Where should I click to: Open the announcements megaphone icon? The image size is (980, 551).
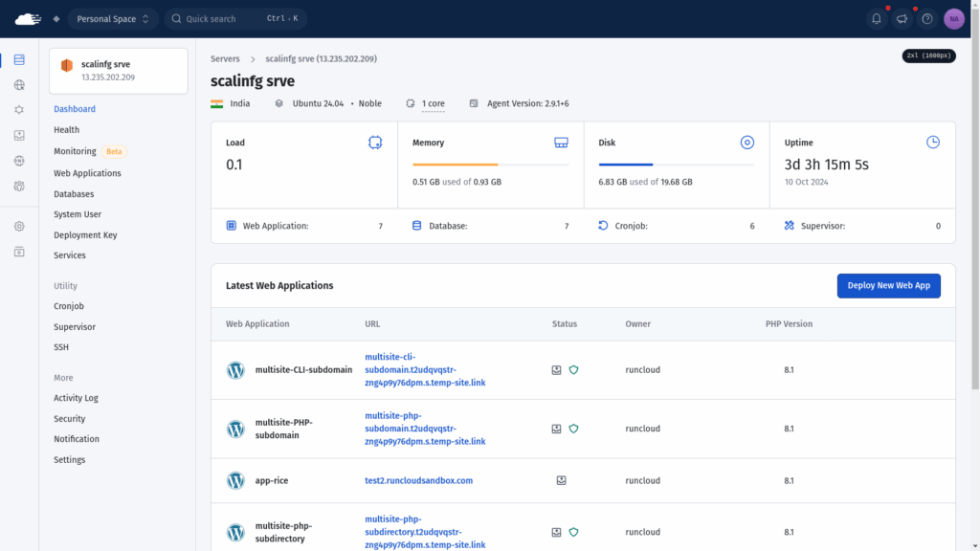pos(902,19)
